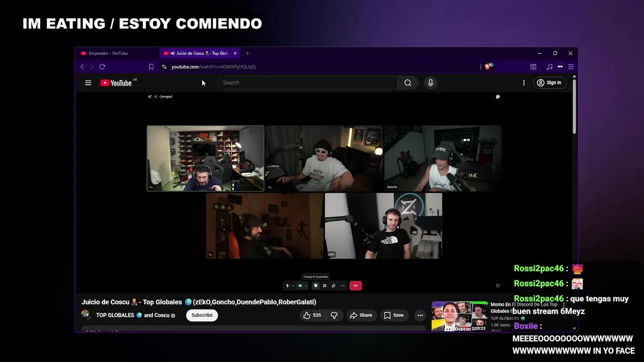Click the browser forward arrow
The image size is (644, 362).
click(x=92, y=66)
